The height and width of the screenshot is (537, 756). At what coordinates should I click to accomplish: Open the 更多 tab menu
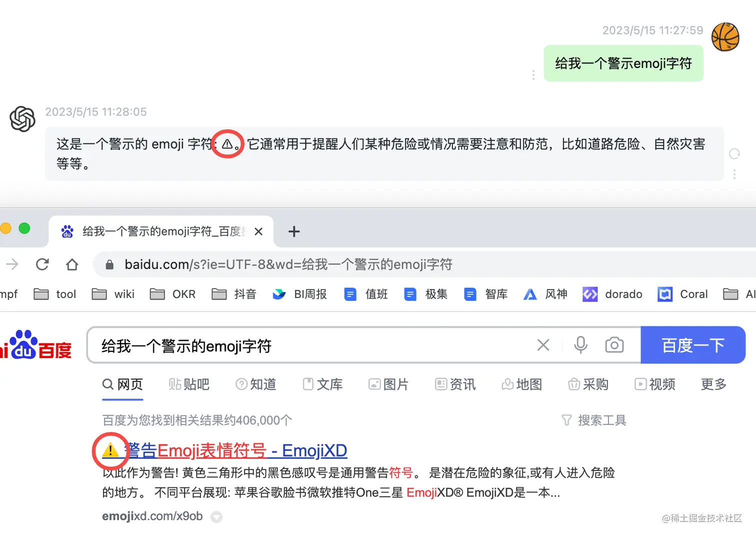[x=713, y=384]
